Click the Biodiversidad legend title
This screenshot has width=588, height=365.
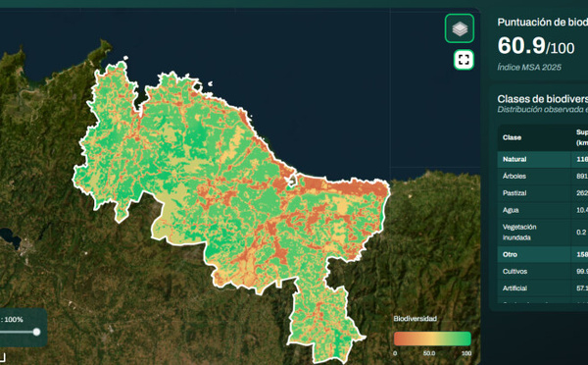[416, 319]
